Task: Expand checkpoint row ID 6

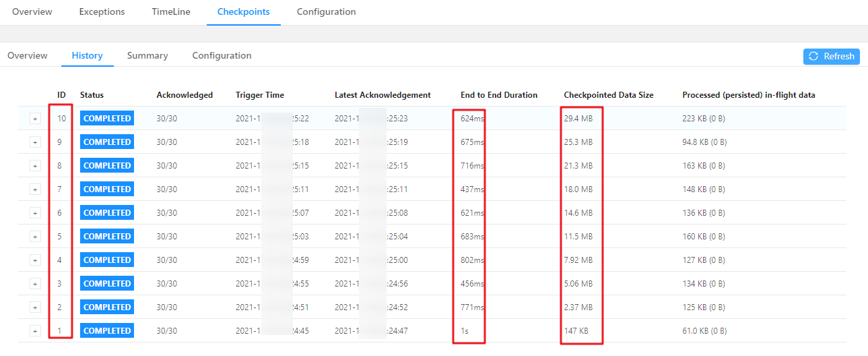Action: [x=35, y=213]
